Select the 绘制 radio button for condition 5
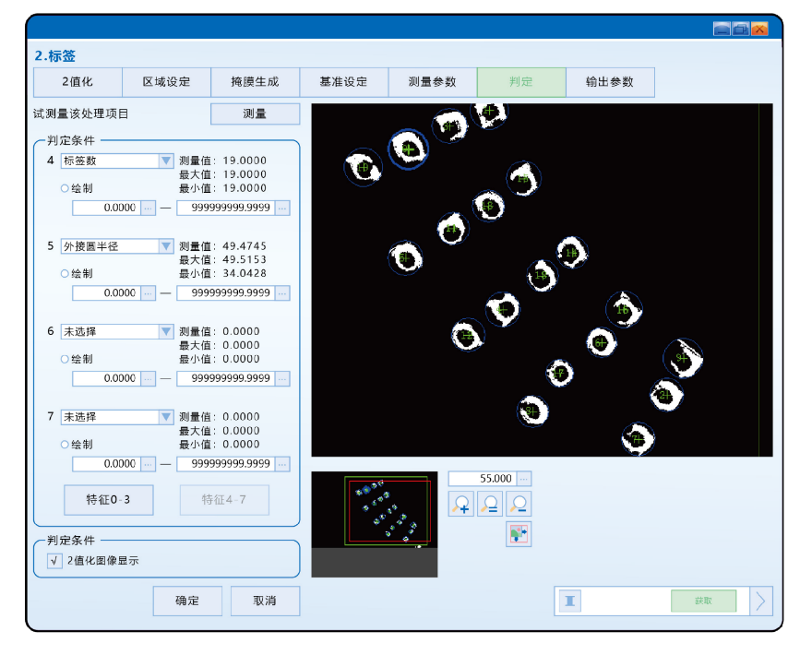The width and height of the screenshot is (812, 655). (65, 274)
